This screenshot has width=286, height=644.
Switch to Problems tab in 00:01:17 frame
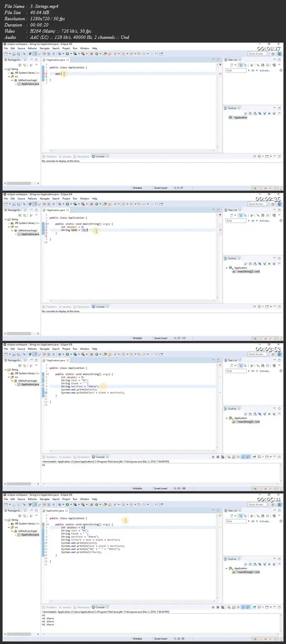pyautogui.click(x=50, y=156)
